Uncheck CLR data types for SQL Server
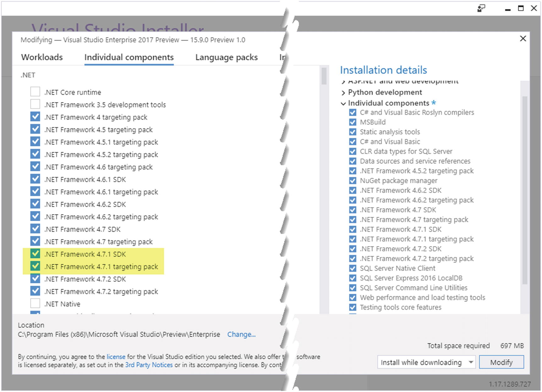 [x=353, y=151]
